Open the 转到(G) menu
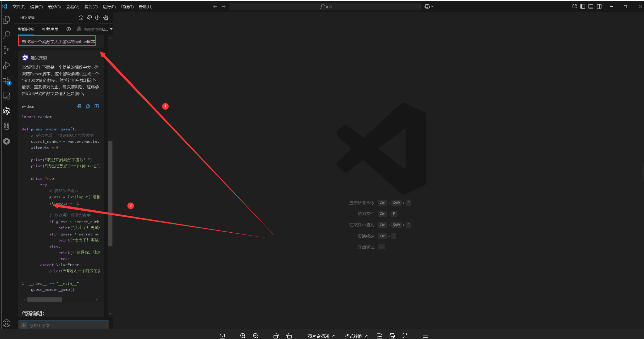644x339 pixels. point(91,7)
